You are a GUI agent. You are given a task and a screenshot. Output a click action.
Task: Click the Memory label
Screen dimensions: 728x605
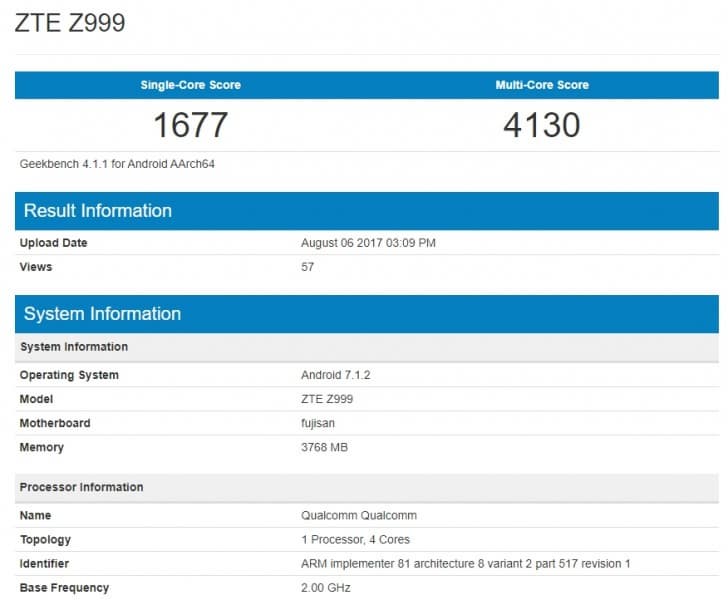[42, 448]
